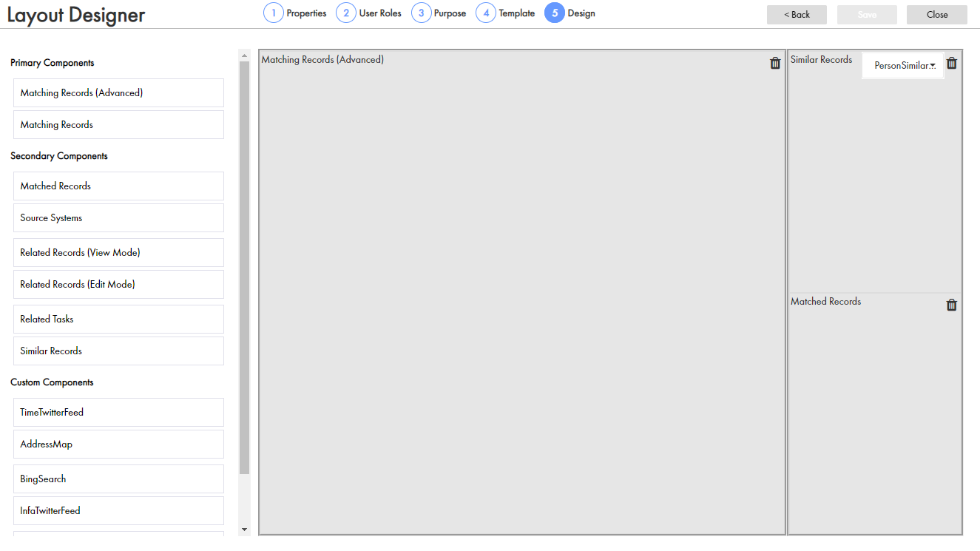Screen dimensions: 980x551
Task: Select the Source Systems component
Action: 118,218
